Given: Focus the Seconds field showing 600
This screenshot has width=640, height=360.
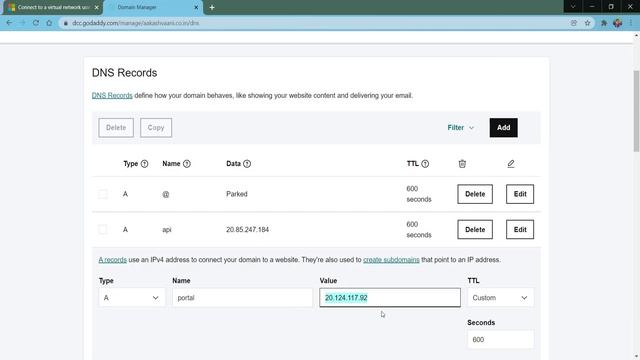Looking at the screenshot, I should [x=500, y=340].
